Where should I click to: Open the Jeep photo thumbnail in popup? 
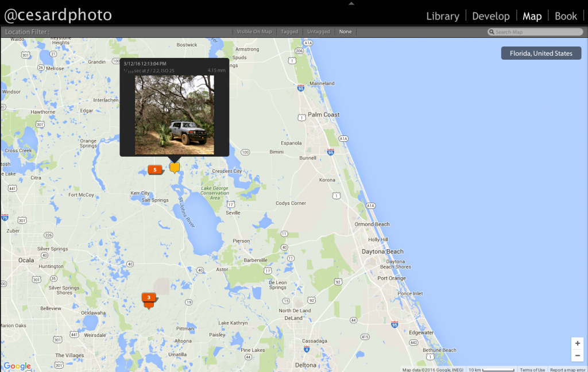tap(174, 115)
